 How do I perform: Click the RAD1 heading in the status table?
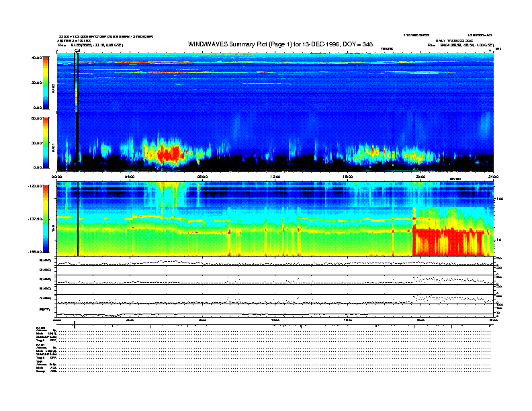tap(40, 345)
